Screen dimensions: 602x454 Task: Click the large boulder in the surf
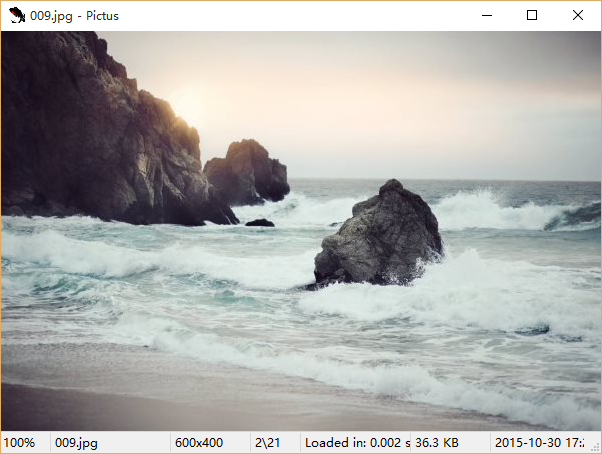point(380,235)
